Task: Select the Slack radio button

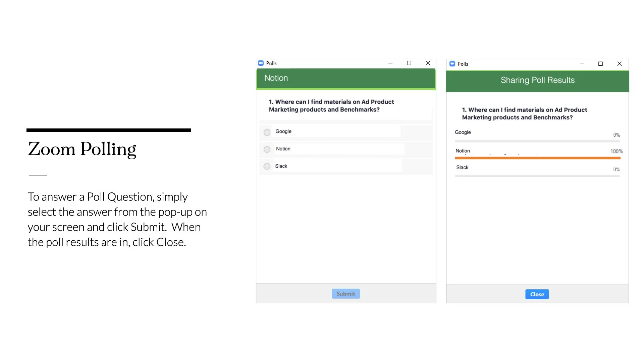Action: 267,166
